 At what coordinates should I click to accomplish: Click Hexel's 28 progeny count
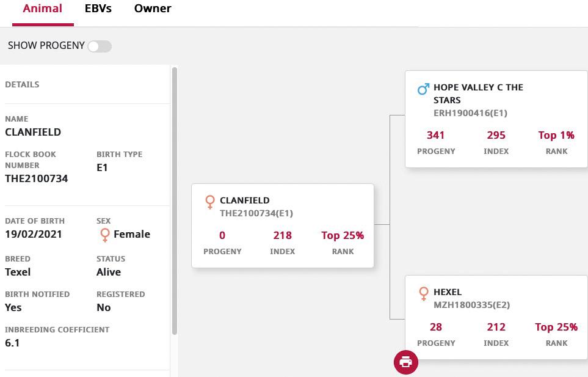pos(436,327)
